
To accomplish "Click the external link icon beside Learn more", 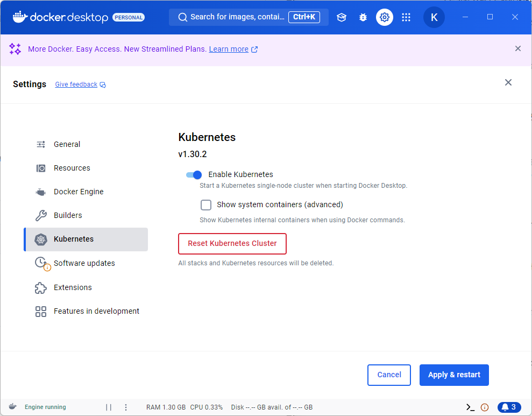I will [254, 50].
